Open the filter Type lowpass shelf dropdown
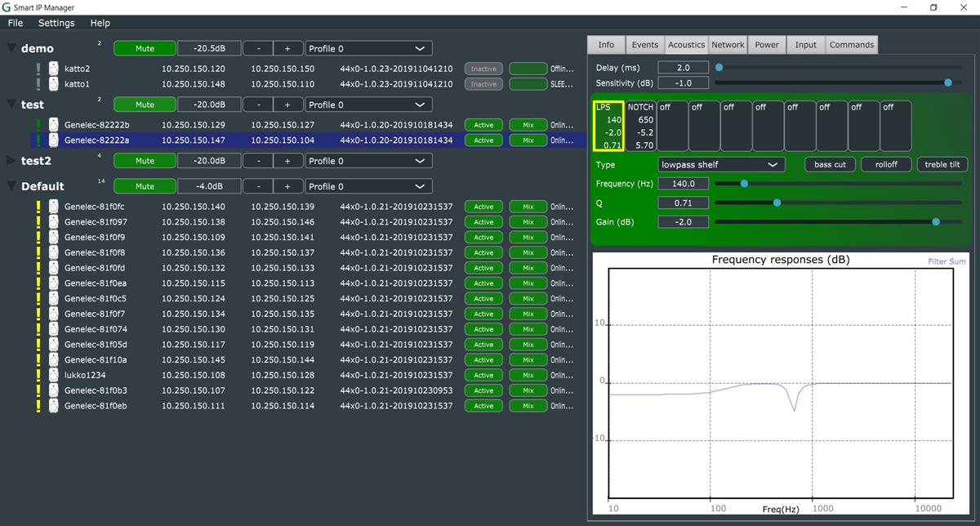 721,165
